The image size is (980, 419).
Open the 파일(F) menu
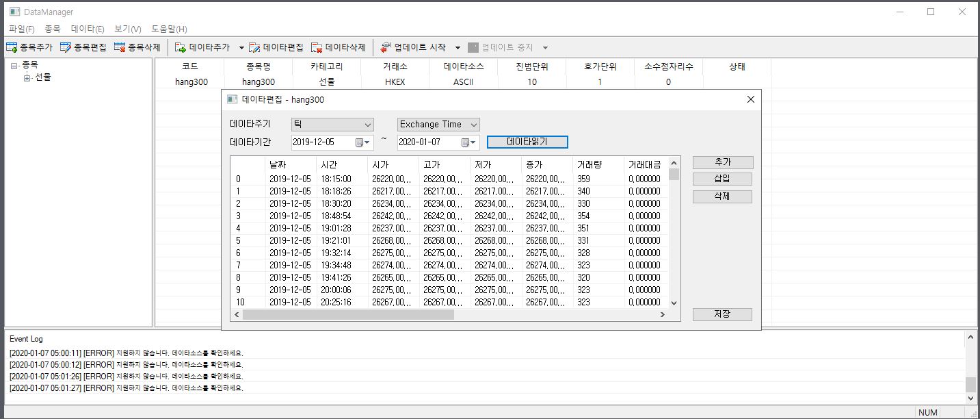pos(22,29)
